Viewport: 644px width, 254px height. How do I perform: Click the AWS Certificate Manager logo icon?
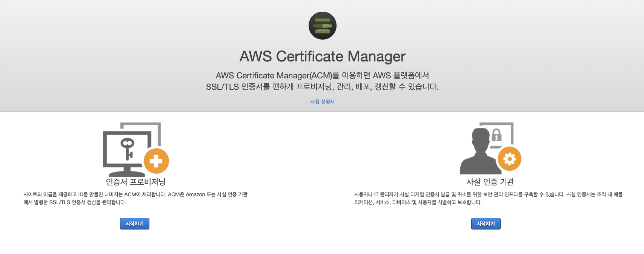(323, 26)
